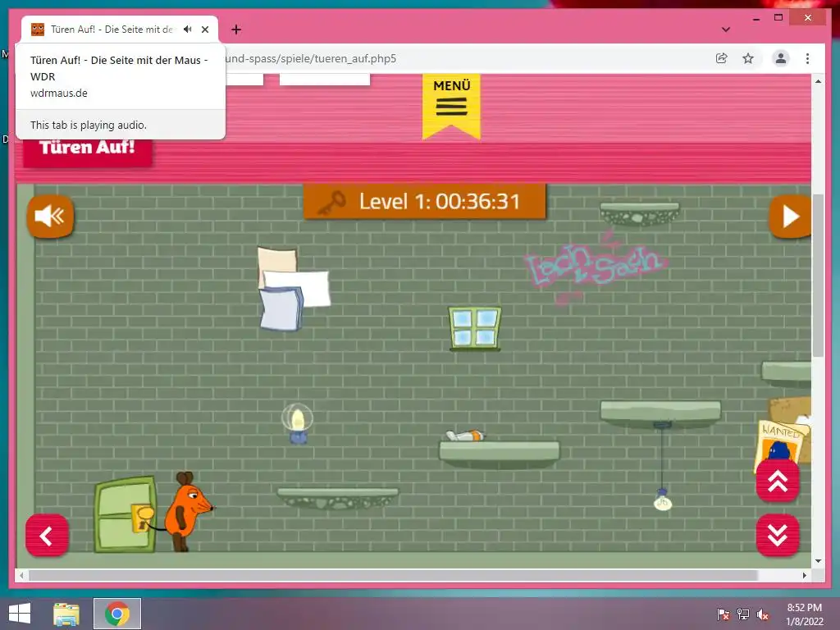Open Windows Start menu

(20, 614)
